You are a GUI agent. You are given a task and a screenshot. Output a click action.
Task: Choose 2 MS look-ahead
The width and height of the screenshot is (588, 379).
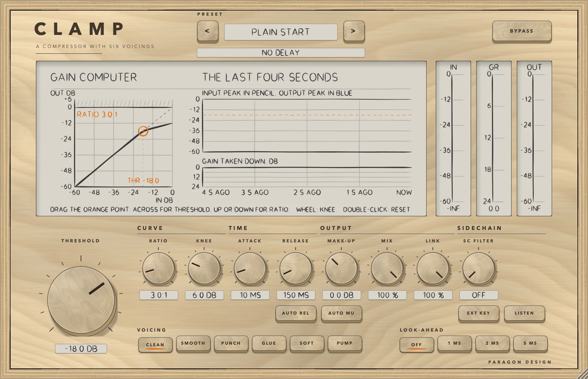point(492,344)
